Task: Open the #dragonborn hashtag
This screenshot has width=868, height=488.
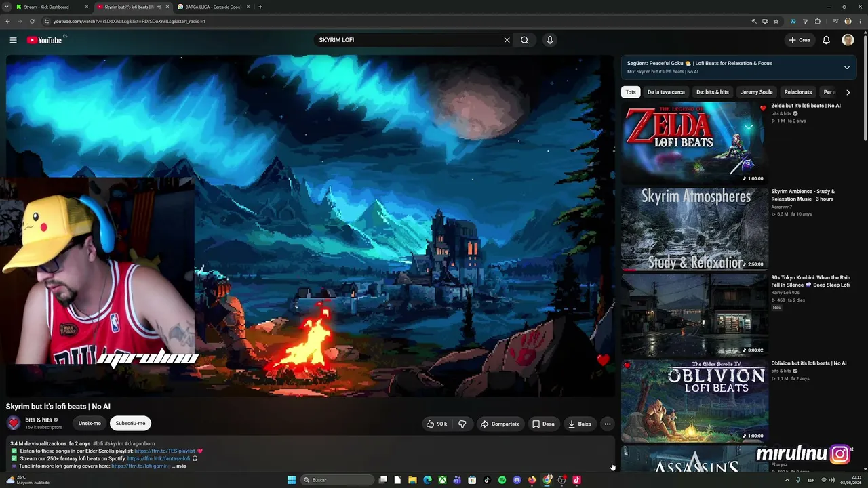Action: tap(140, 443)
